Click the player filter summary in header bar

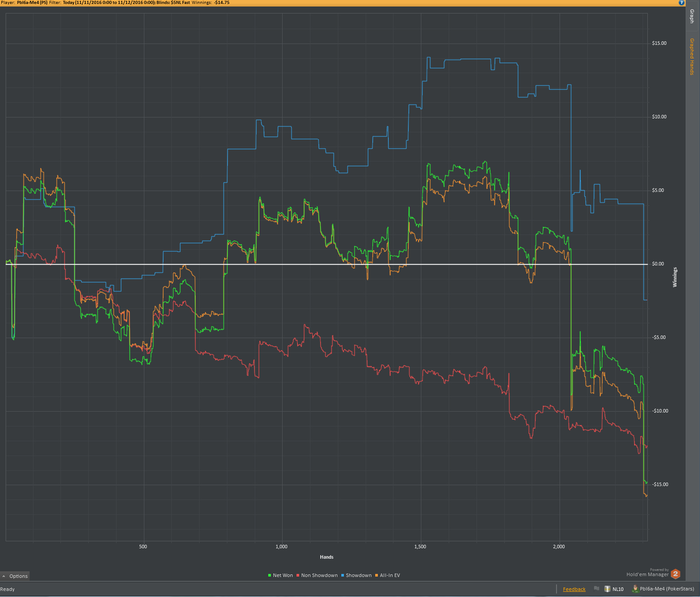pyautogui.click(x=115, y=3)
